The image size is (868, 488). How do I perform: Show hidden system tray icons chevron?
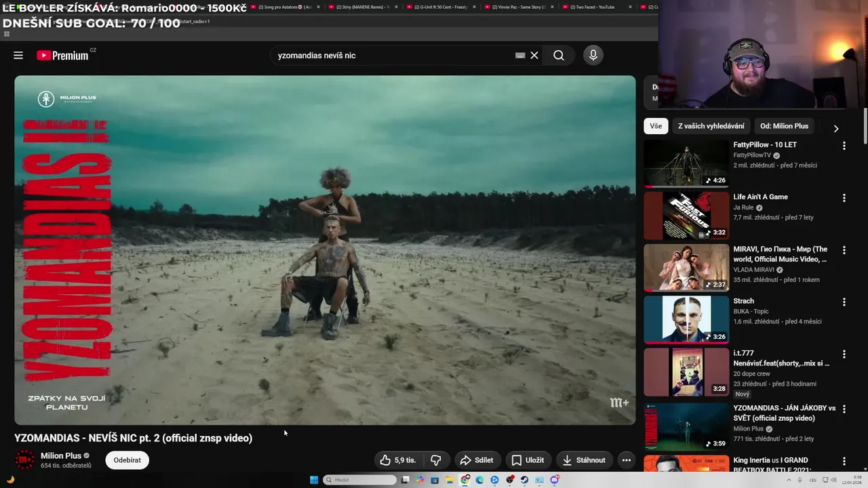(x=790, y=480)
